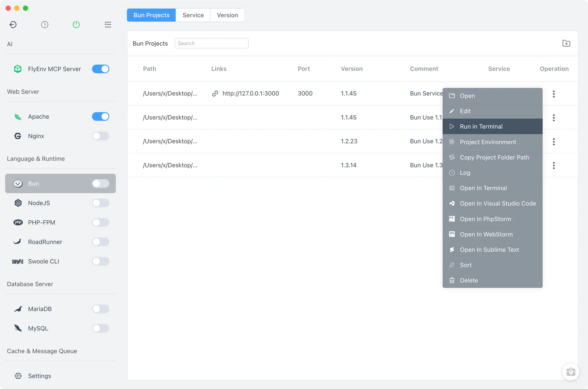This screenshot has width=588, height=389.
Task: Click the green power icon
Action: click(76, 24)
